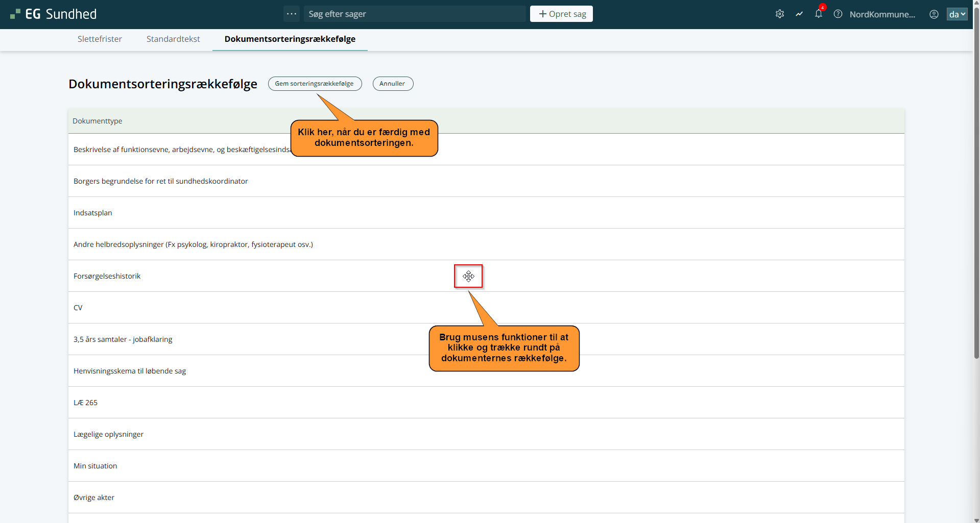This screenshot has width=980, height=523.
Task: Click the 'Søg efter sager' search field
Action: (x=414, y=14)
